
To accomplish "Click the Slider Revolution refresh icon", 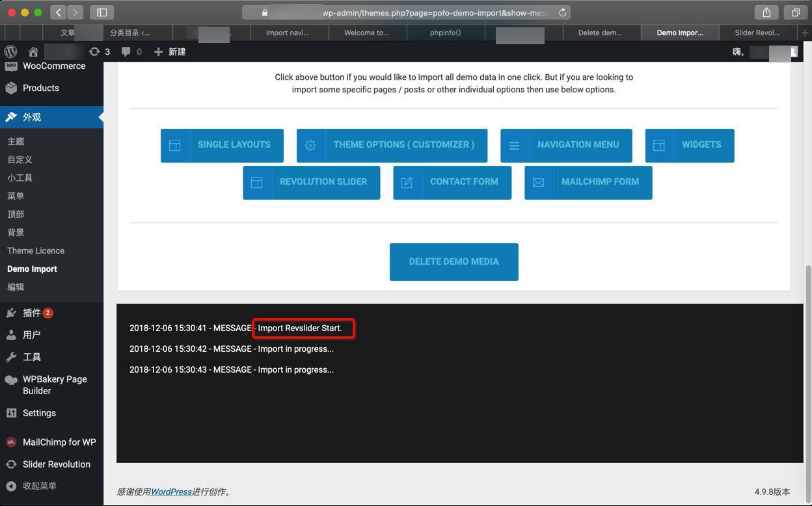I will pos(11,464).
